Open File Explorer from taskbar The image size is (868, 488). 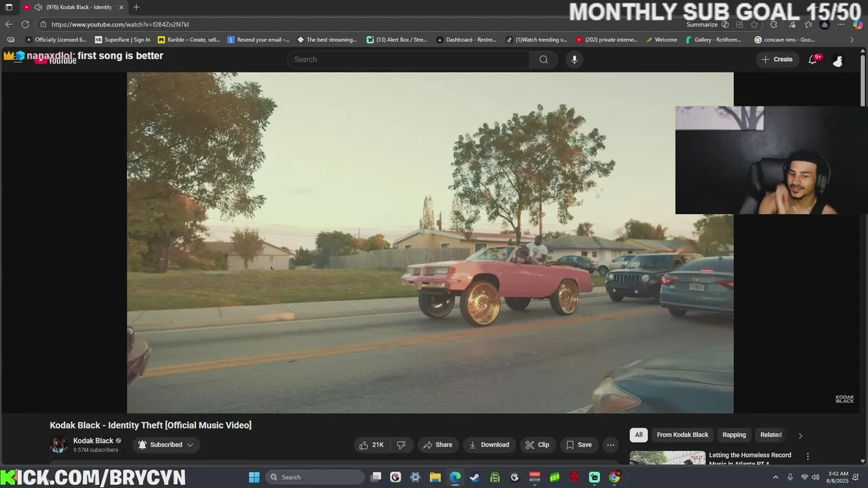435,477
